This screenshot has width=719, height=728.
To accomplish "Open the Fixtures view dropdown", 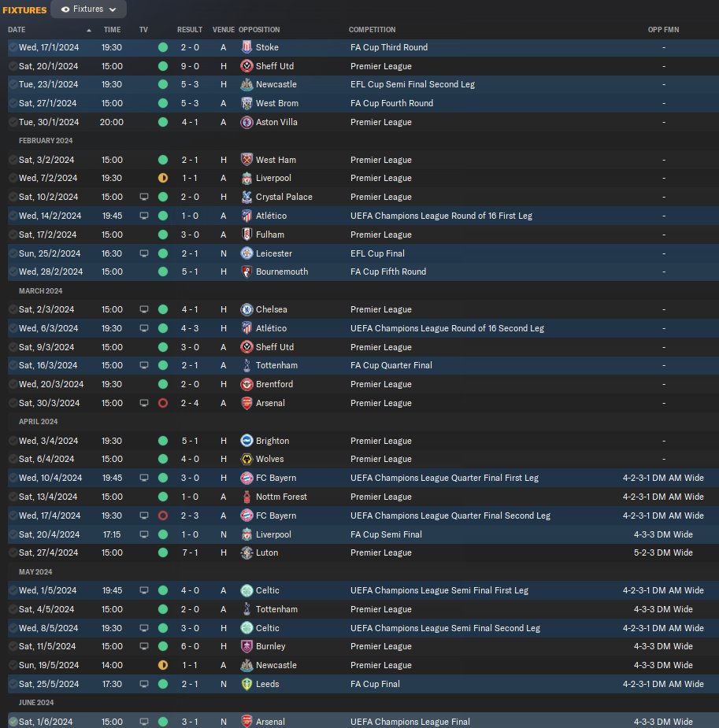I will [88, 9].
